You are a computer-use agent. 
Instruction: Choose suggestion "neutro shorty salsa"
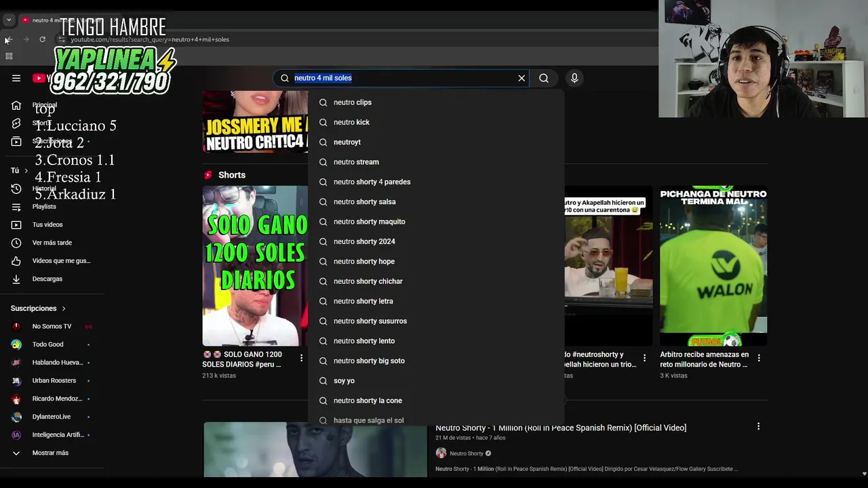coord(436,202)
